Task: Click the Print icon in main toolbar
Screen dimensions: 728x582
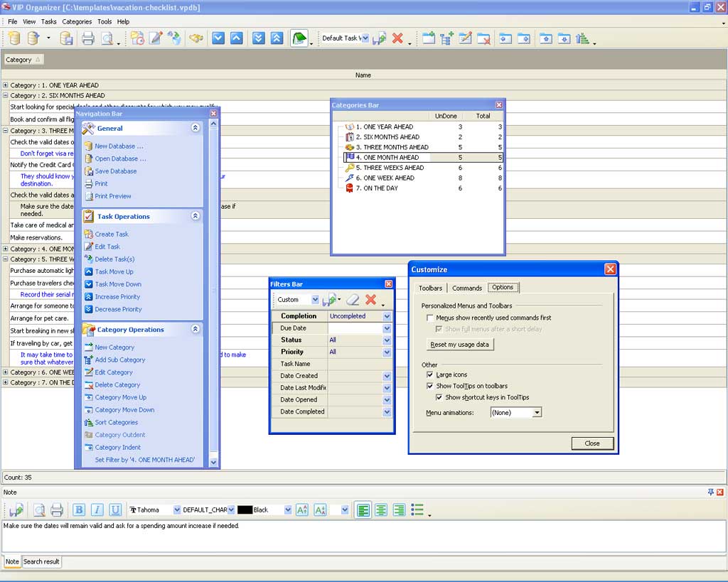Action: tap(88, 38)
